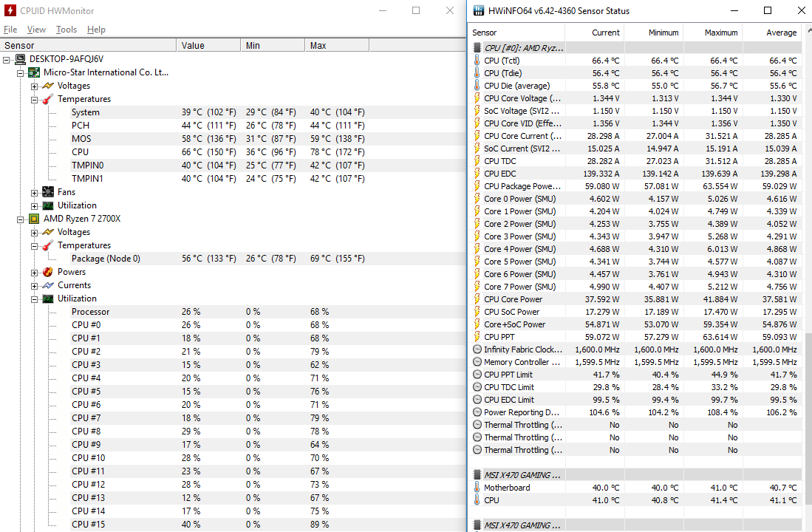The height and width of the screenshot is (532, 812).
Task: Collapse the DESKTOP-9AFQJ6V tree node
Action: [6, 60]
